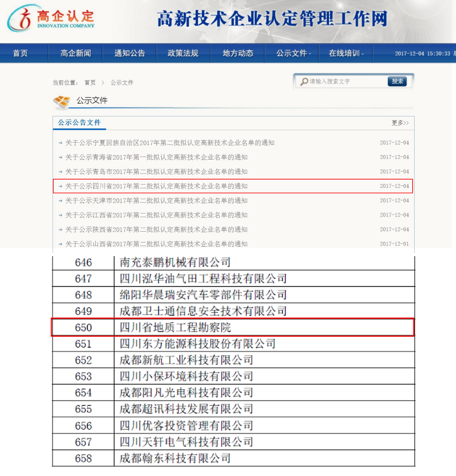Click the 搜索 search button
Viewport: 456px width, 476px height.
click(397, 81)
